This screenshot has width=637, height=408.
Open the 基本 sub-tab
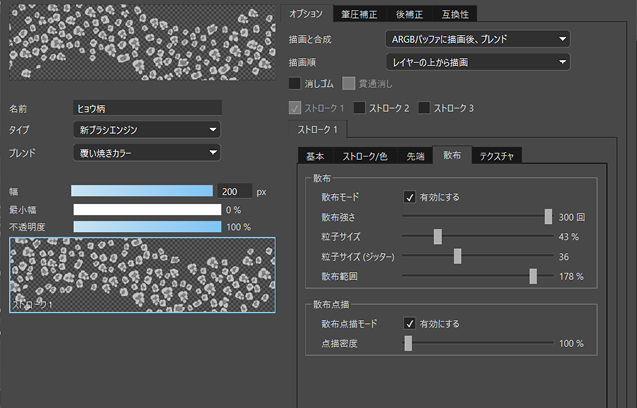tap(315, 155)
